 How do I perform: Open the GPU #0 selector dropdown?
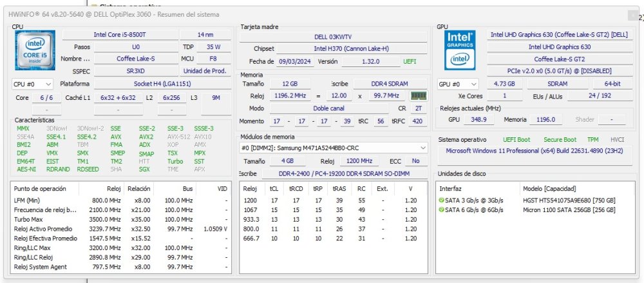(x=458, y=84)
